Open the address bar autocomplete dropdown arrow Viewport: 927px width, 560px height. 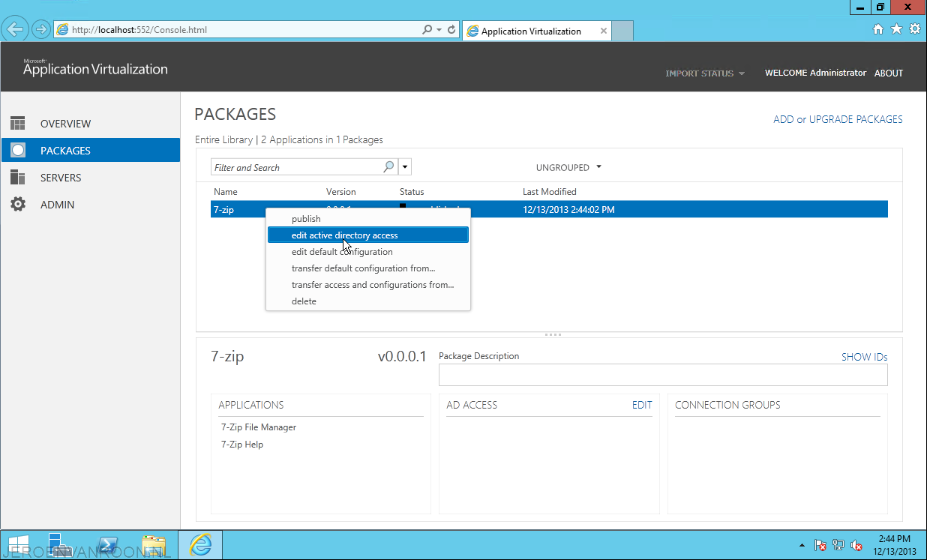[x=439, y=30]
